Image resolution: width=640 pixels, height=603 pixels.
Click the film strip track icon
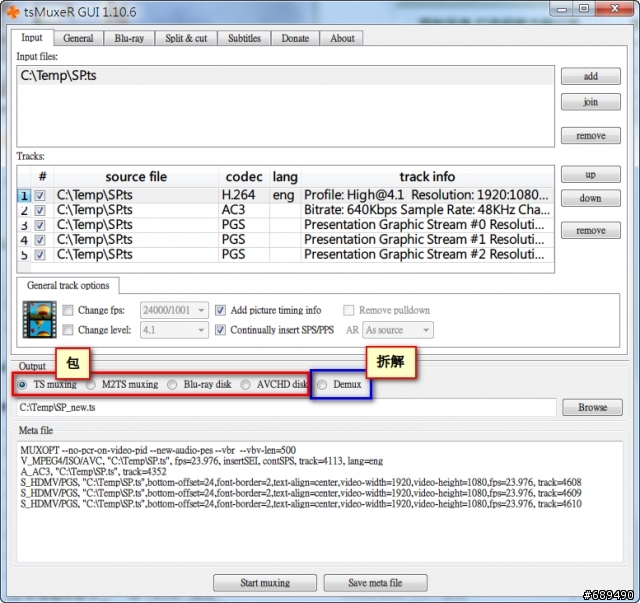pyautogui.click(x=40, y=320)
